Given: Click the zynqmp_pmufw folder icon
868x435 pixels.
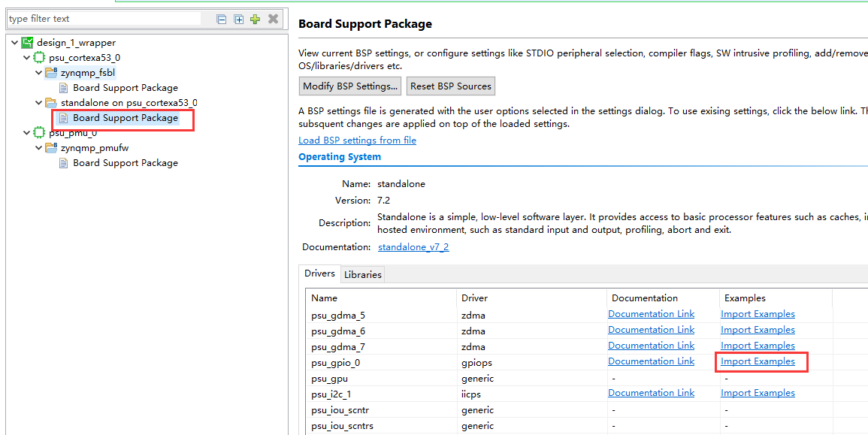Looking at the screenshot, I should point(51,148).
